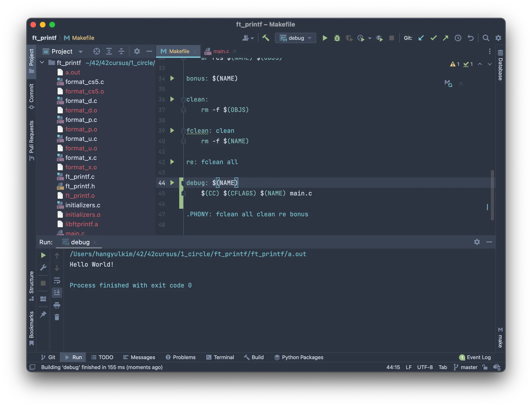Toggle pin tab in Run panel
This screenshot has width=532, height=407.
[43, 314]
